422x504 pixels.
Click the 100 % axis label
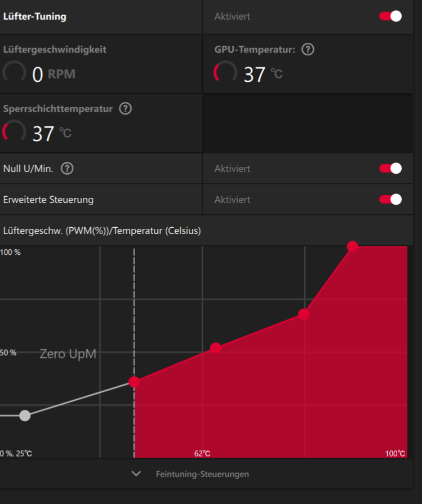pyautogui.click(x=10, y=253)
